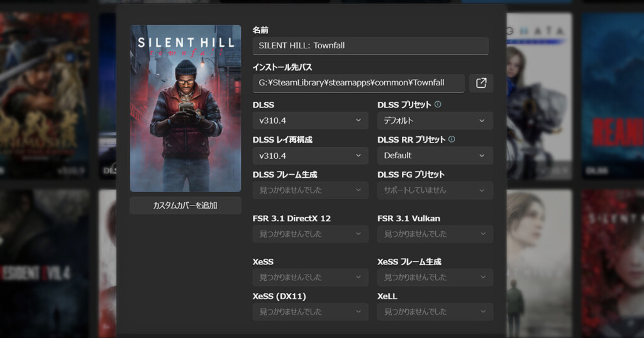Click the FSR 3.1 DirectX 12 label
This screenshot has width=644, height=338.
(292, 218)
